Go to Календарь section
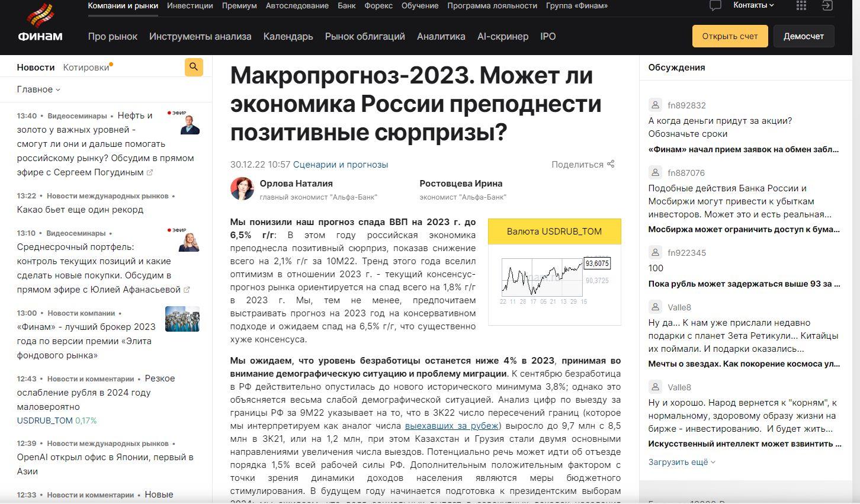 [x=288, y=37]
